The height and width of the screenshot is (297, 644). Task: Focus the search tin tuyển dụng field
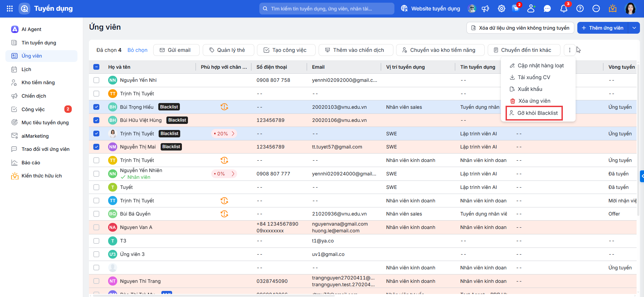tap(327, 9)
